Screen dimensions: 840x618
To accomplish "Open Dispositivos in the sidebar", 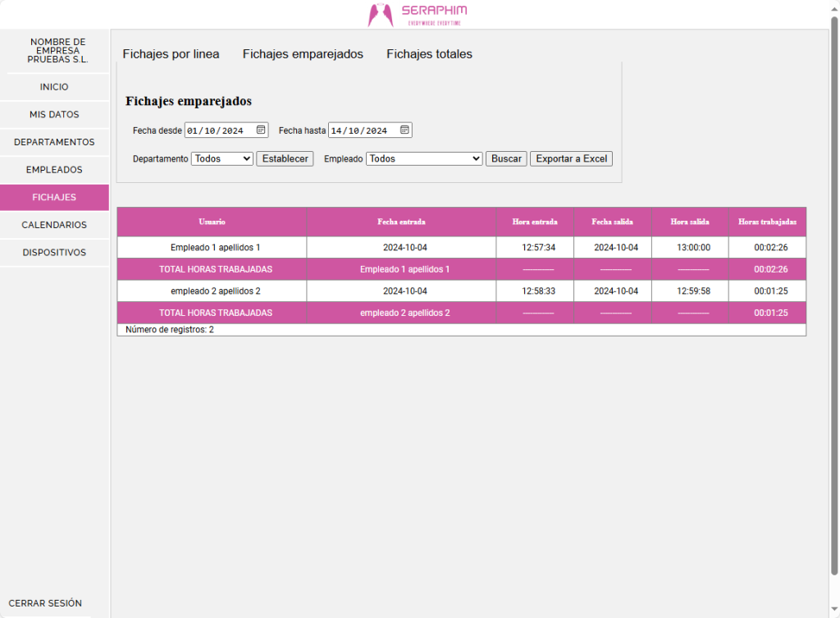I will click(54, 253).
